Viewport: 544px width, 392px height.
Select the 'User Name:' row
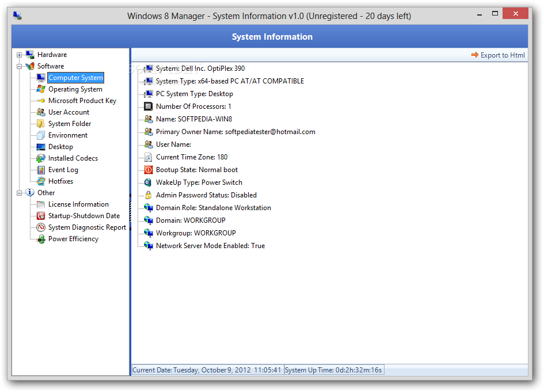pos(173,144)
